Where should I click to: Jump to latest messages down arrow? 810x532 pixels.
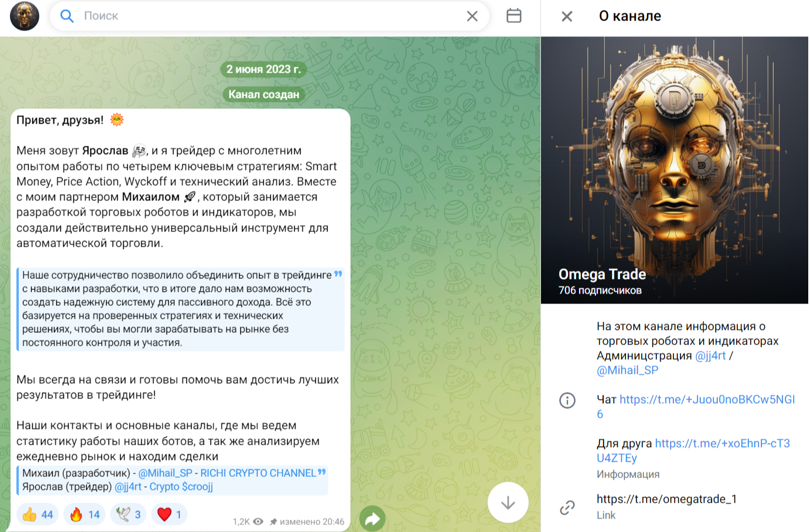[508, 503]
